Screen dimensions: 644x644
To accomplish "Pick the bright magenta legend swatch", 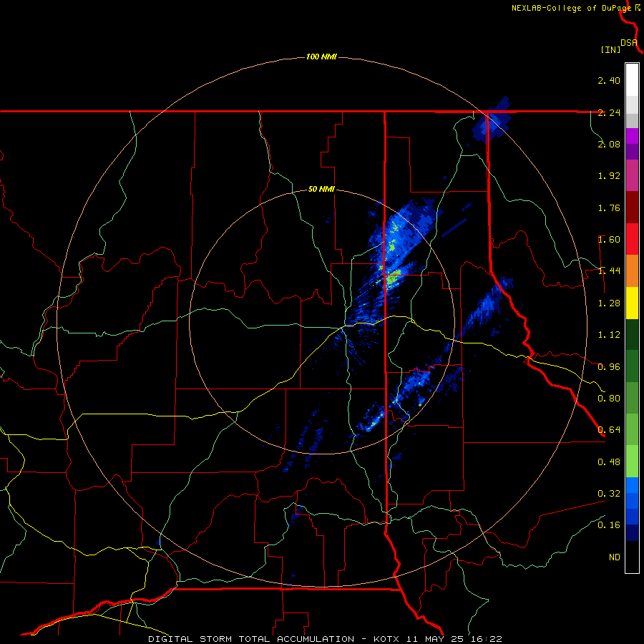I will click(632, 136).
